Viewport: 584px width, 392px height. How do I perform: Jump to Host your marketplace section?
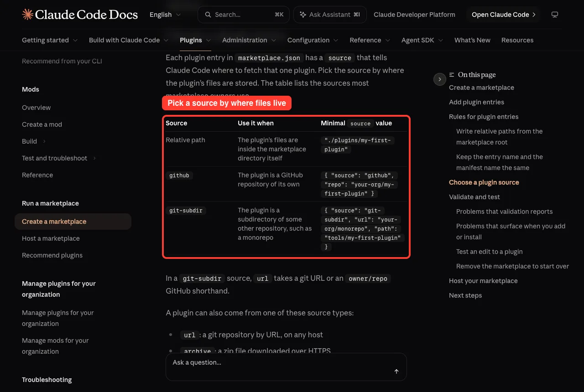click(483, 281)
